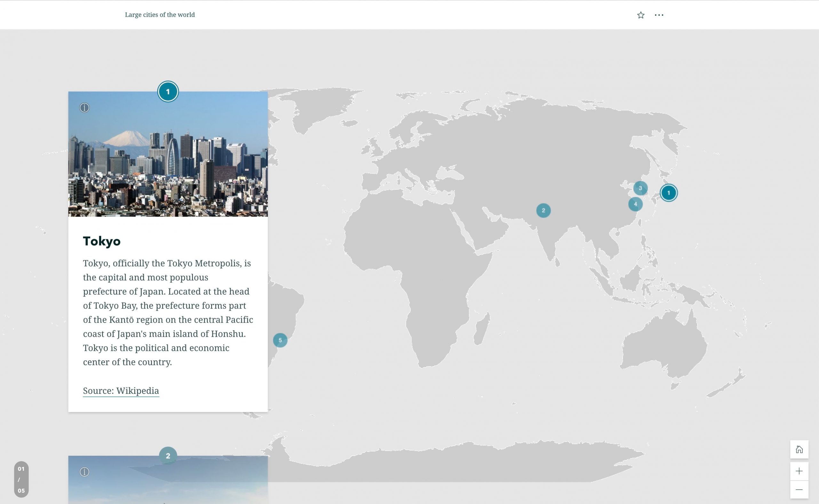Click the info icon on the second city card
This screenshot has height=504, width=819.
84,472
